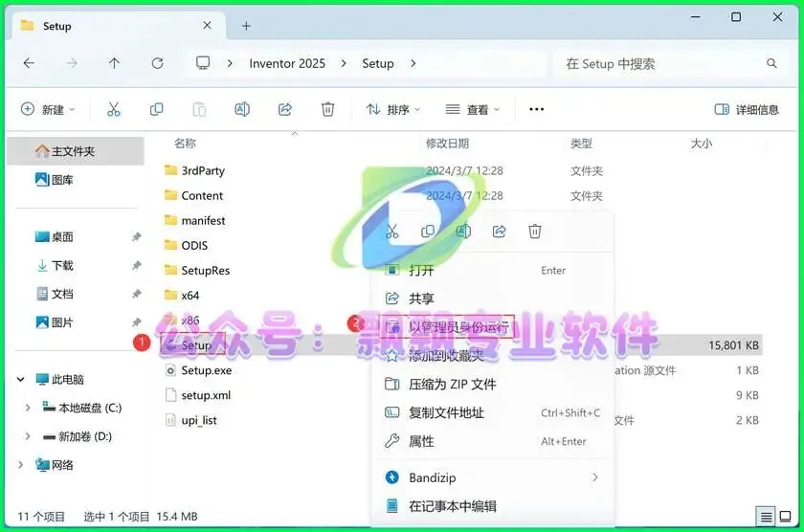Image resolution: width=804 pixels, height=532 pixels.
Task: Click Cut icon in the context menu
Action: 392,232
